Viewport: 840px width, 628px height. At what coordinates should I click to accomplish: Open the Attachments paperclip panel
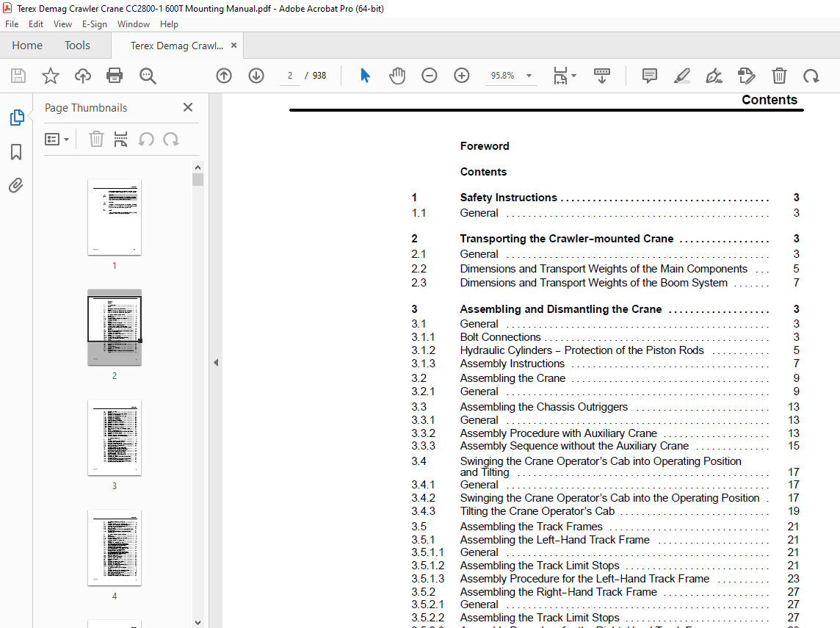pyautogui.click(x=16, y=185)
